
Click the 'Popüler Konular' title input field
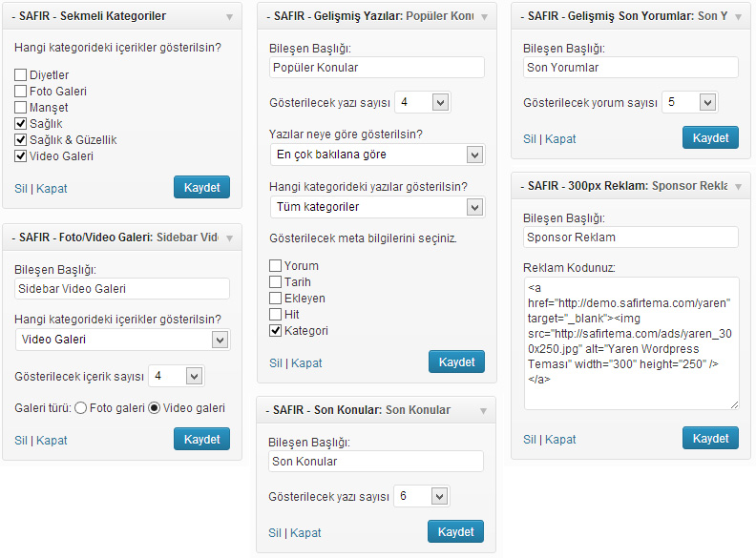(377, 68)
